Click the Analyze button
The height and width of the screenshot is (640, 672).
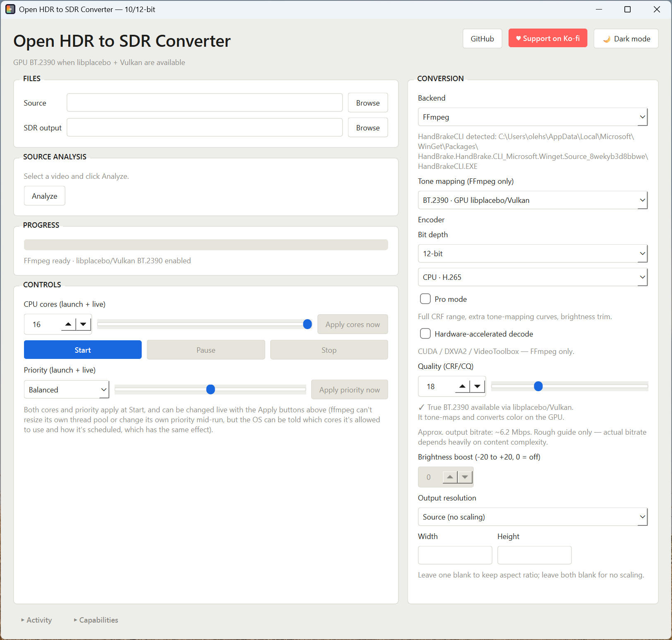coord(45,196)
